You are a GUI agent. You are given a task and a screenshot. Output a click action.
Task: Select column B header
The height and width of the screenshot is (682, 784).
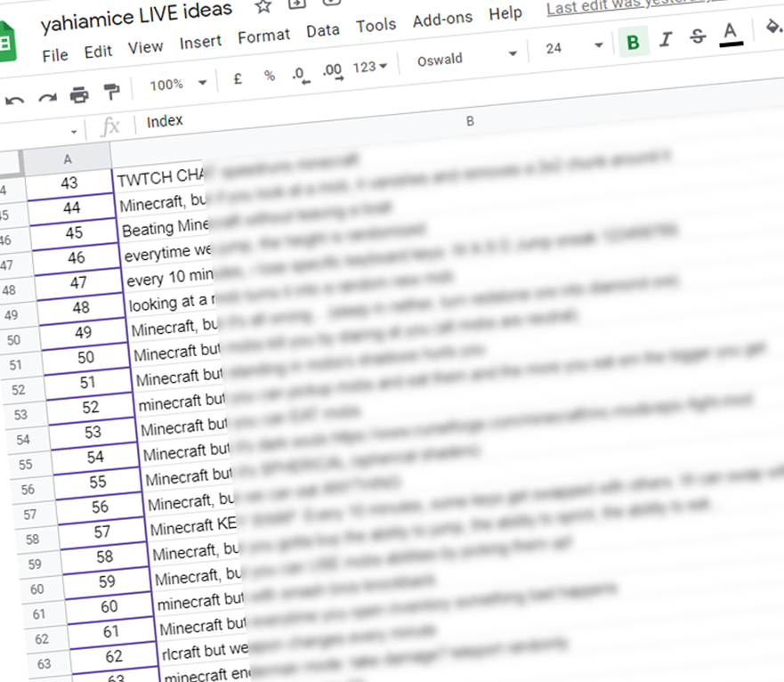470,121
